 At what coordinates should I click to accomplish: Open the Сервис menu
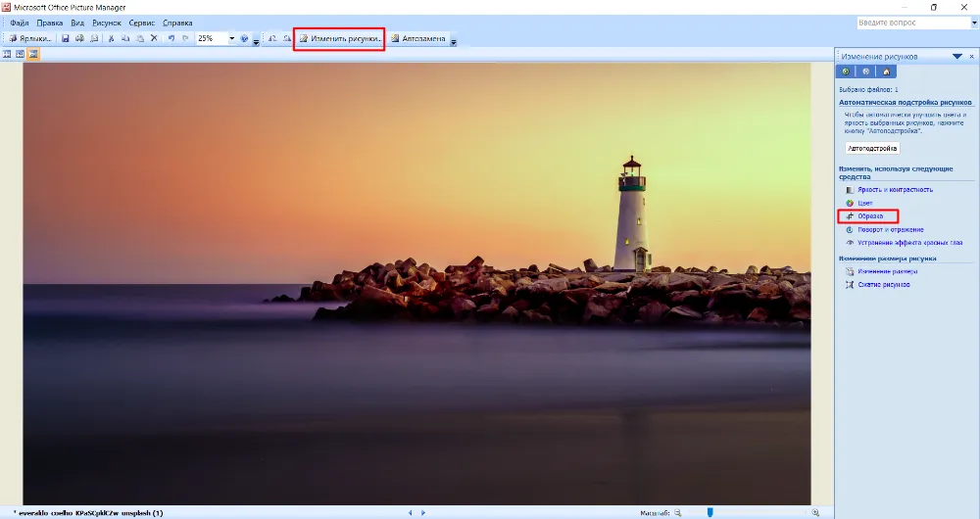[x=142, y=23]
